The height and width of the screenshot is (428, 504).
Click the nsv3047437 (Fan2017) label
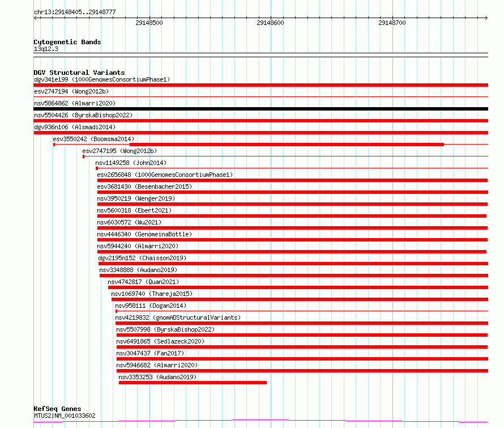[x=150, y=353]
